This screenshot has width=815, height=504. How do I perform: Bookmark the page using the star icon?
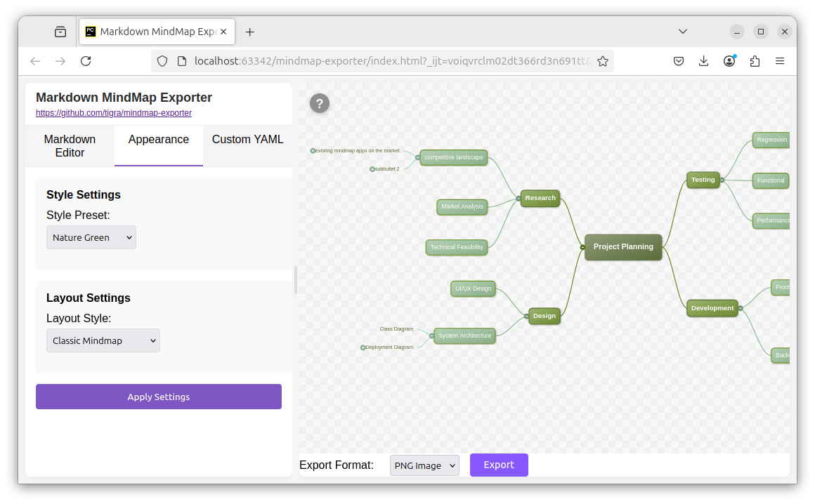click(x=603, y=61)
